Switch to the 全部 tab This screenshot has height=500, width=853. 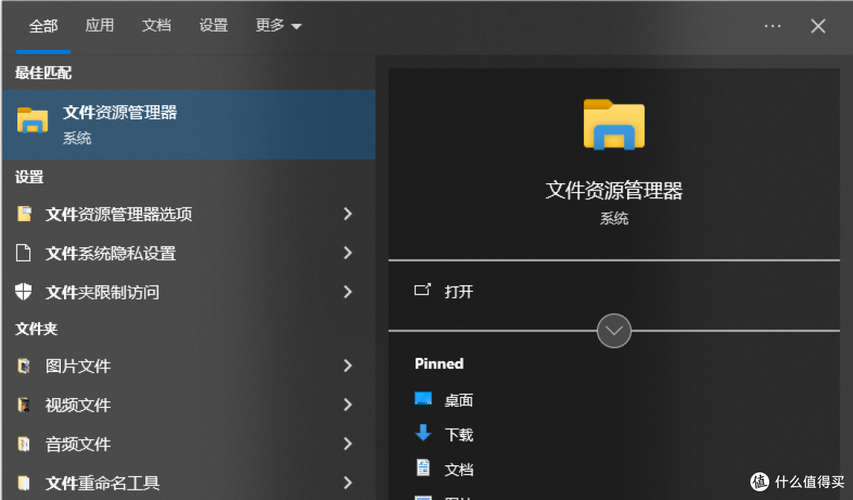click(x=43, y=26)
